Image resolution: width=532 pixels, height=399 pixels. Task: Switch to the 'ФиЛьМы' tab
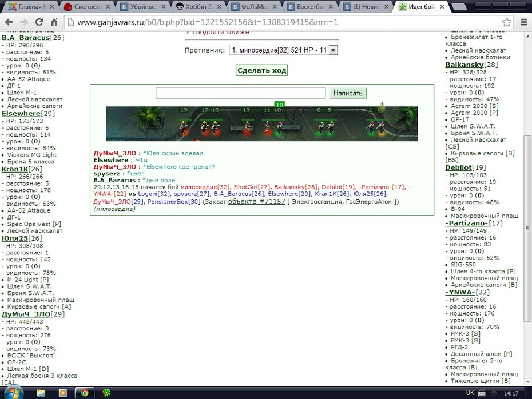click(x=255, y=6)
